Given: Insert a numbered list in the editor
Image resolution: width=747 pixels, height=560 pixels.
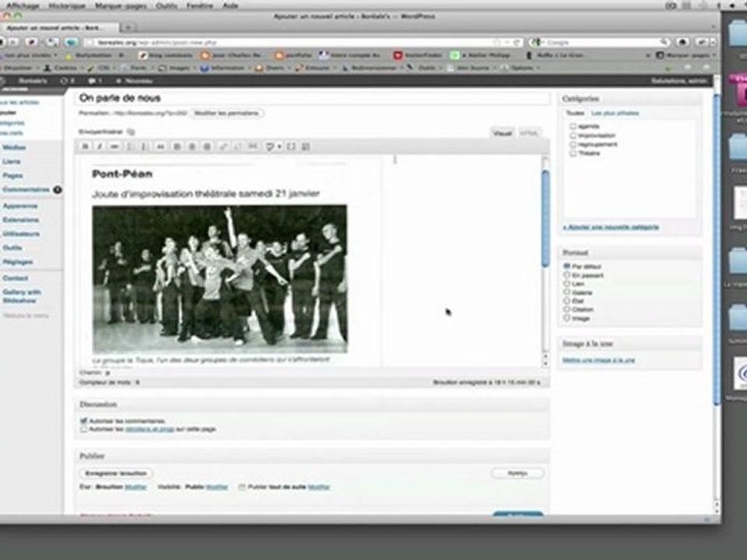Looking at the screenshot, I should pyautogui.click(x=145, y=146).
